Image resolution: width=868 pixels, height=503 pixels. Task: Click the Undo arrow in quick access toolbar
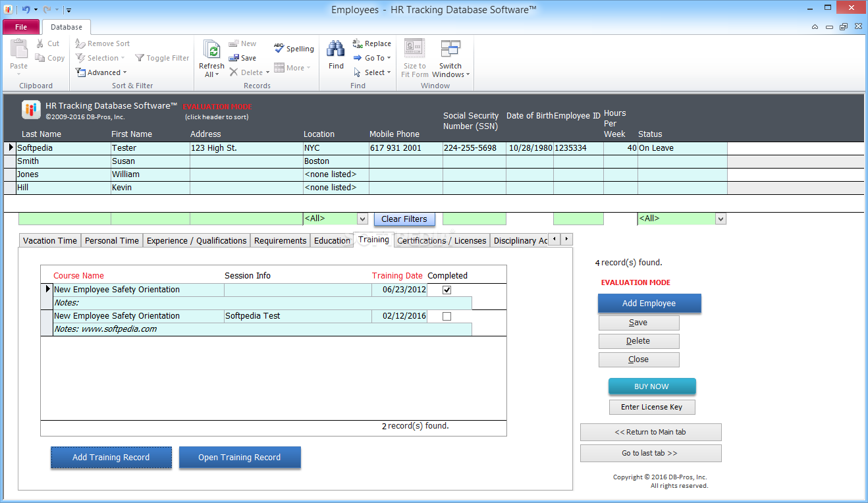[26, 10]
